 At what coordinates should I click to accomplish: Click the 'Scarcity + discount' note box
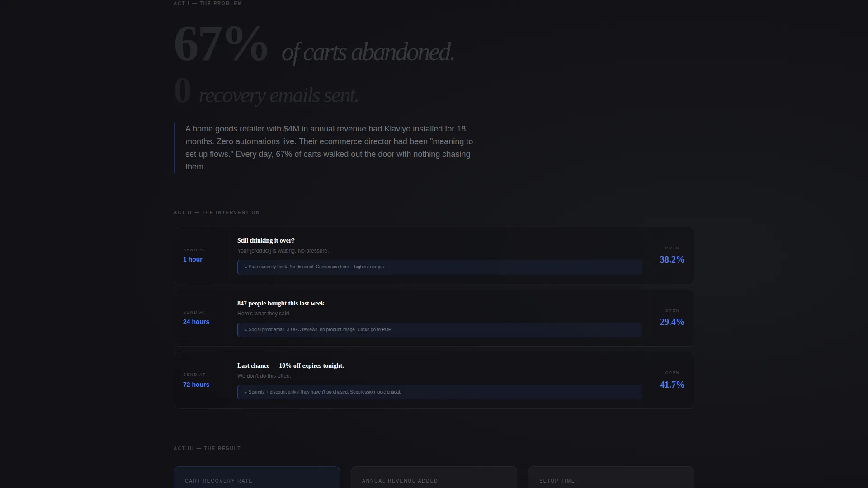(x=439, y=392)
